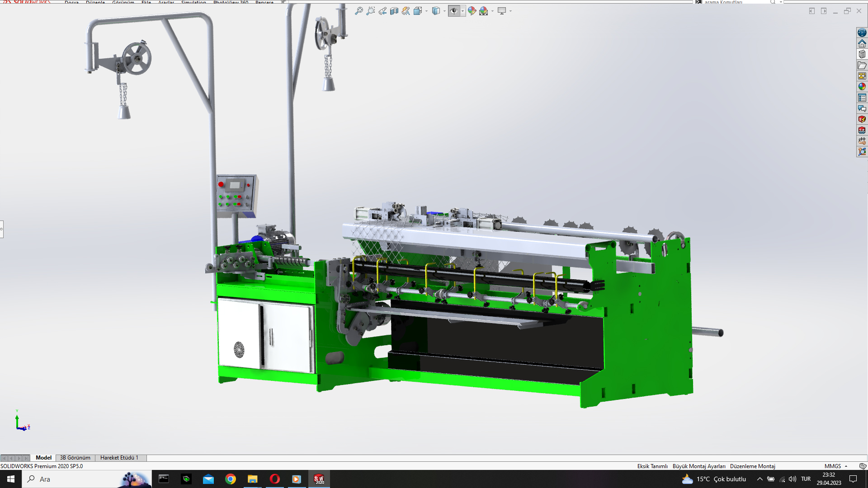Image resolution: width=868 pixels, height=488 pixels.
Task: Toggle Hide/Show Items eye button
Action: click(453, 11)
